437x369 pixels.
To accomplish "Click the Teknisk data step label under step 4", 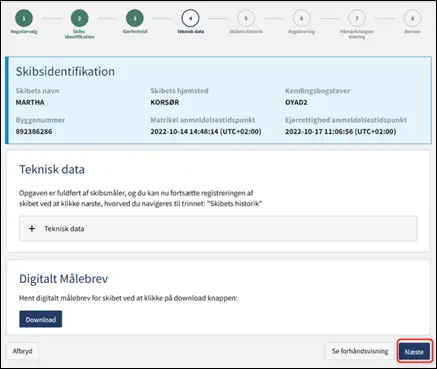I will tap(190, 32).
